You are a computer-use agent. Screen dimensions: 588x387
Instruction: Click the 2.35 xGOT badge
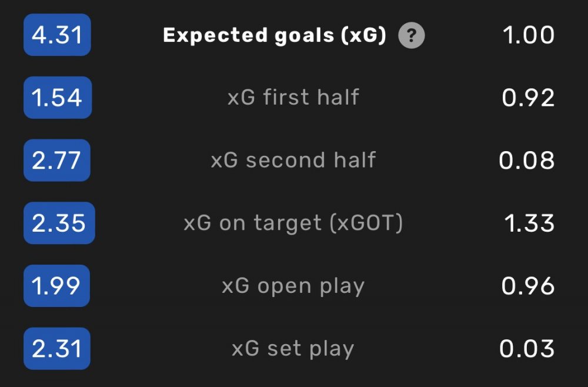pos(59,223)
